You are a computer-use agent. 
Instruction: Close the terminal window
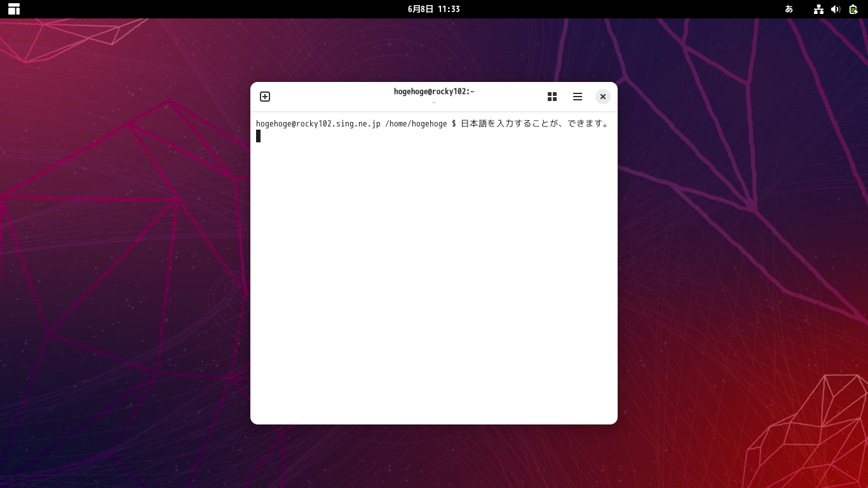click(603, 97)
